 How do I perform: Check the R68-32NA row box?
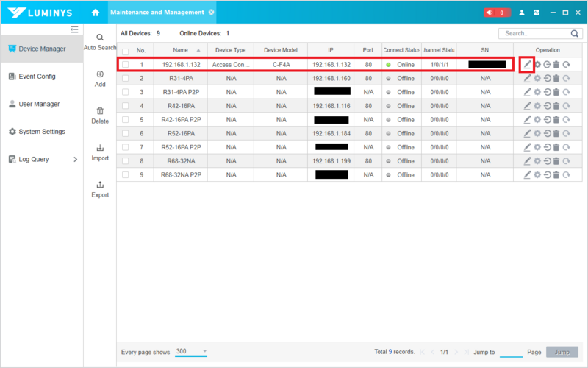click(x=125, y=161)
